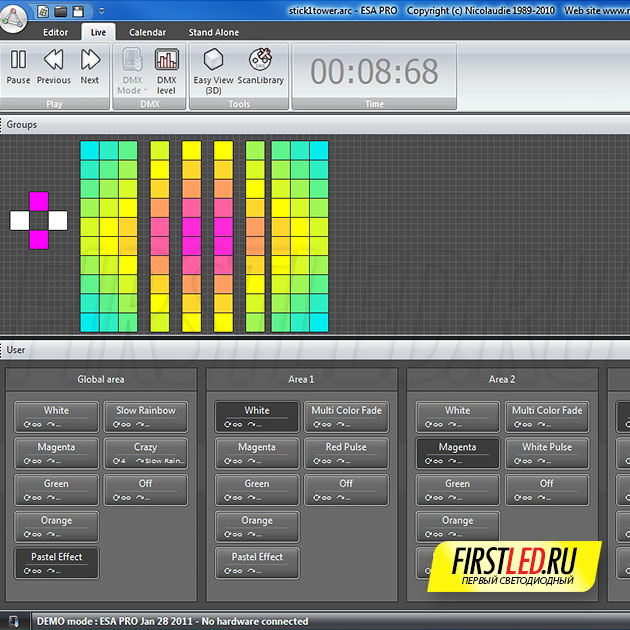Screen dimensions: 630x630
Task: Select top magenta square in Groups panel
Action: pyautogui.click(x=38, y=201)
